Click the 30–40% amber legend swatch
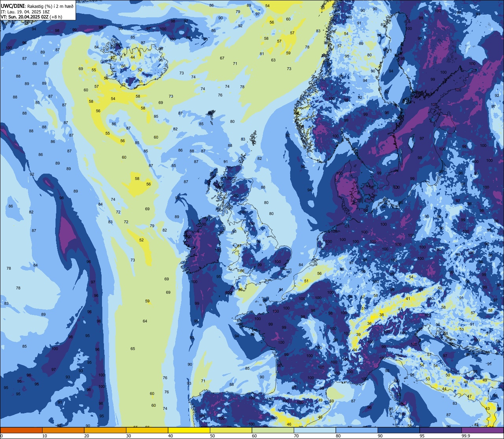 [147, 430]
